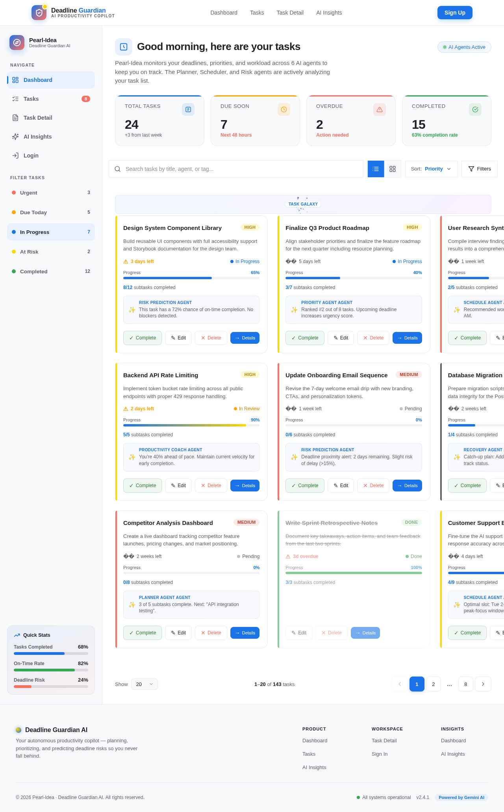Edit the Backend API Rate Limiting task
Viewport: 504px width, 812px height.
click(178, 486)
